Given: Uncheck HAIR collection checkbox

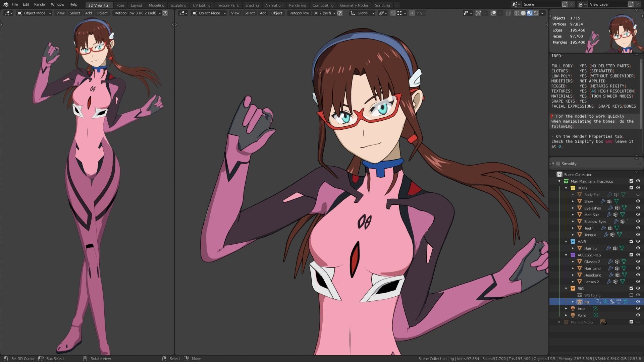Looking at the screenshot, I should [x=631, y=241].
